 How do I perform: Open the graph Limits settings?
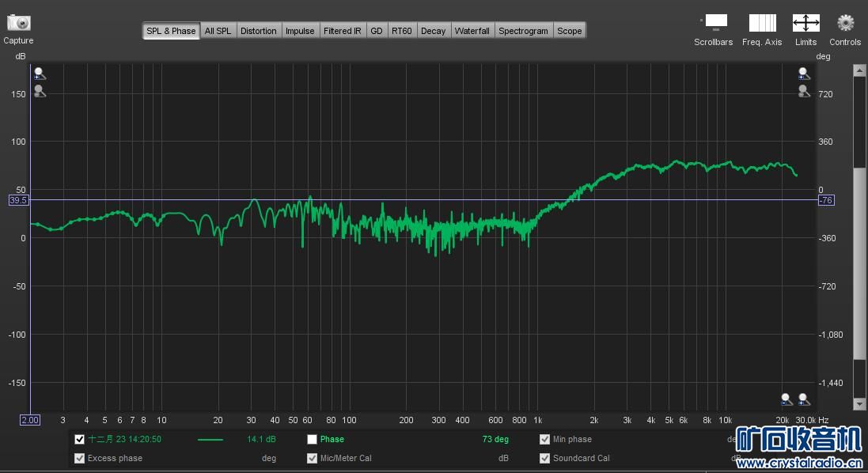point(805,22)
